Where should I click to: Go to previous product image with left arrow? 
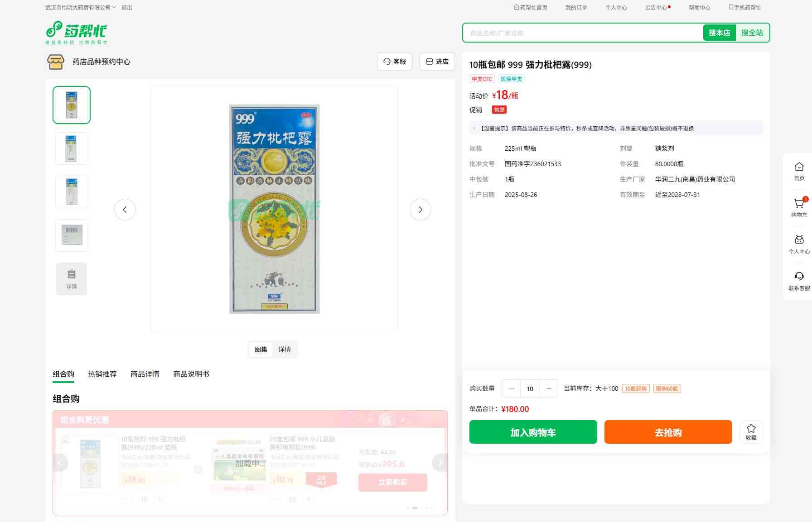(125, 210)
